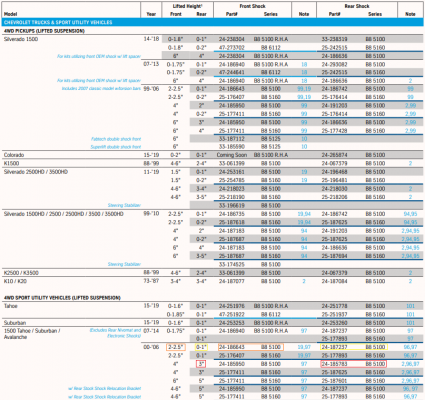Select stabilizer part number "33-174525"
The image size is (425, 400).
pos(232,264)
